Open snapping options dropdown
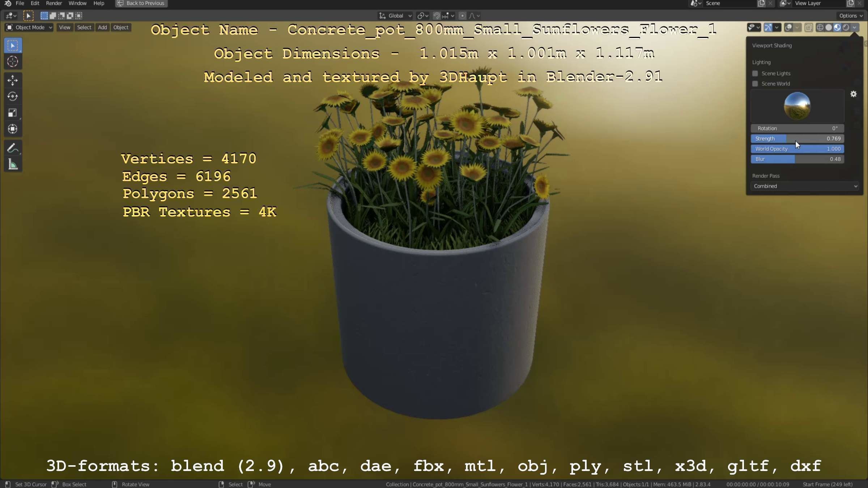Image resolution: width=868 pixels, height=488 pixels. point(448,16)
